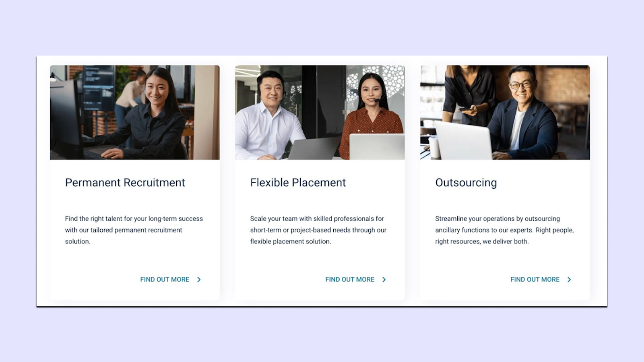Click the chevron arrow under Outsourcing

[569, 280]
